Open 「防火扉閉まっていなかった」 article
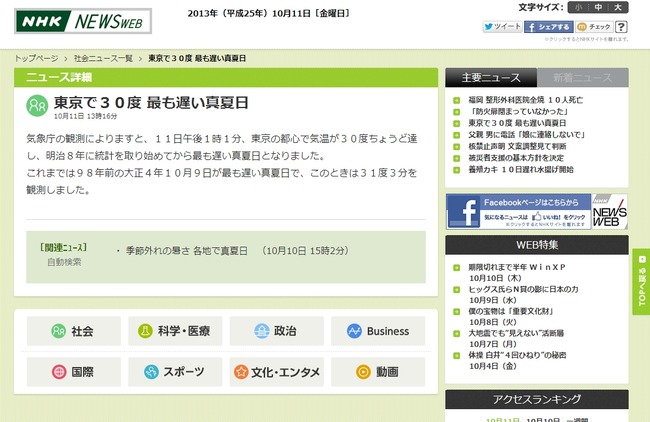650x422 pixels. pyautogui.click(x=518, y=112)
